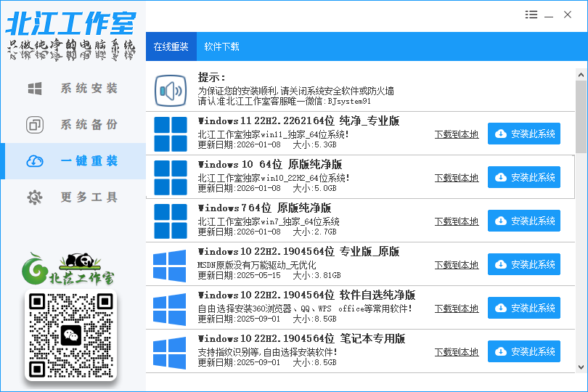
Task: Download Windows 7 64位 to local disk
Action: click(457, 221)
